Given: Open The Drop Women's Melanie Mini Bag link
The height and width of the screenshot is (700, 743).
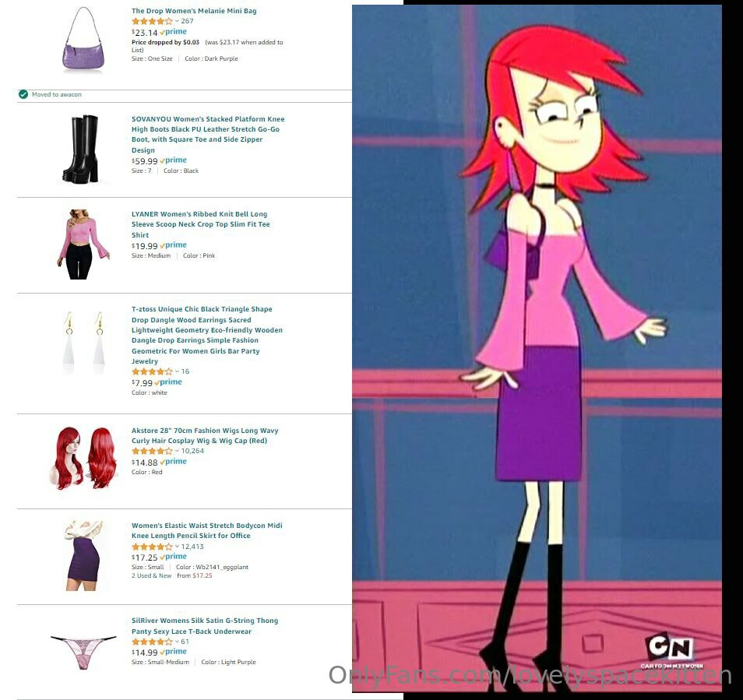Looking at the screenshot, I should click(194, 10).
